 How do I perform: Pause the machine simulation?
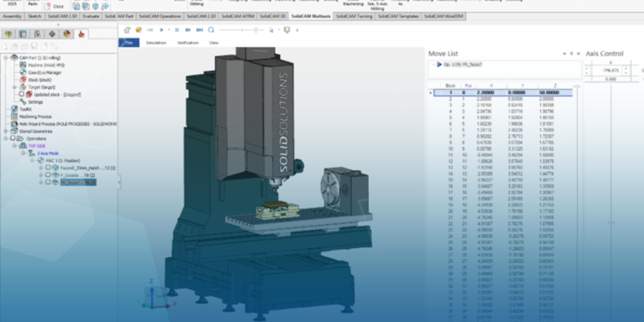pos(177,30)
